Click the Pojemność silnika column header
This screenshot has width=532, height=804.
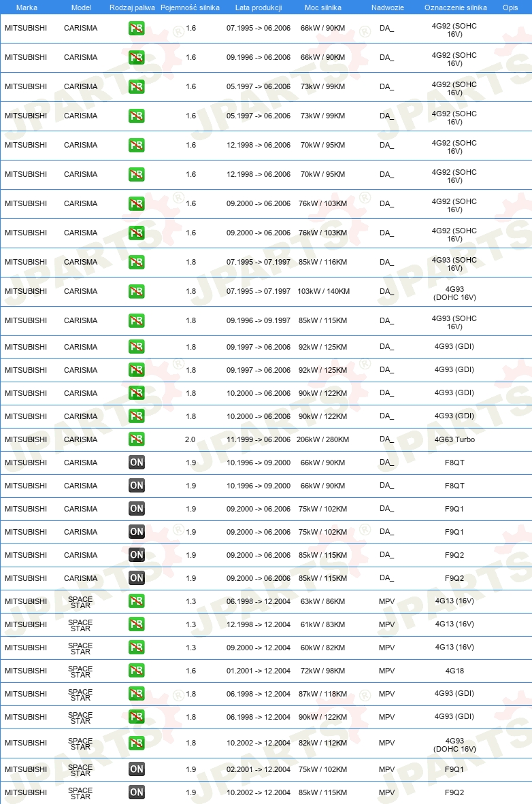coord(190,7)
